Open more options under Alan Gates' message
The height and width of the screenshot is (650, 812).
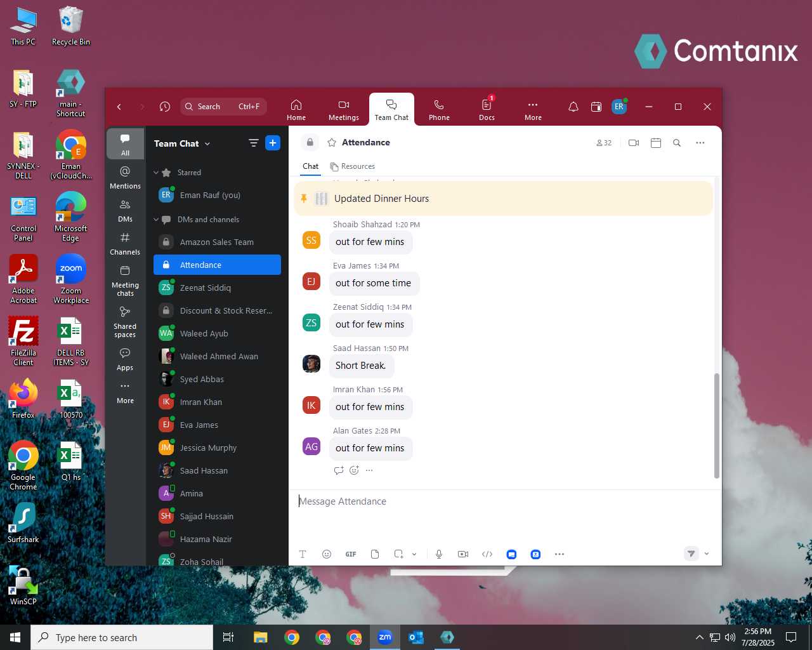(x=369, y=470)
